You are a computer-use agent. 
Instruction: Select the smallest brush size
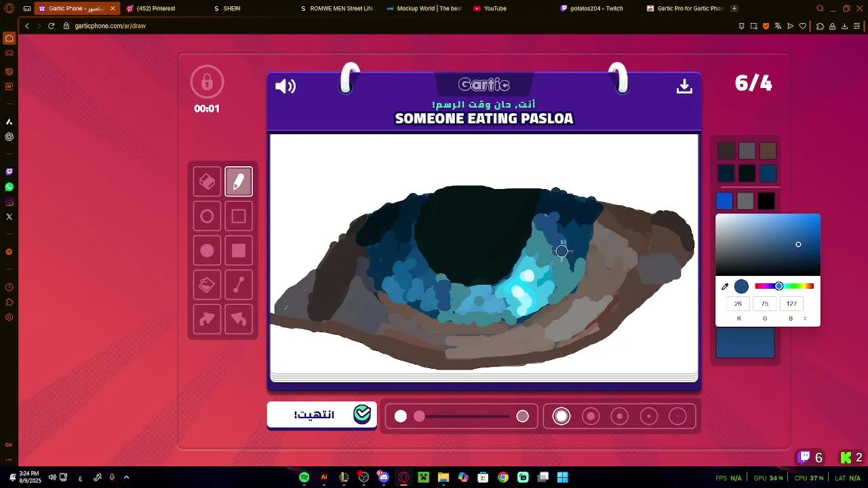677,416
